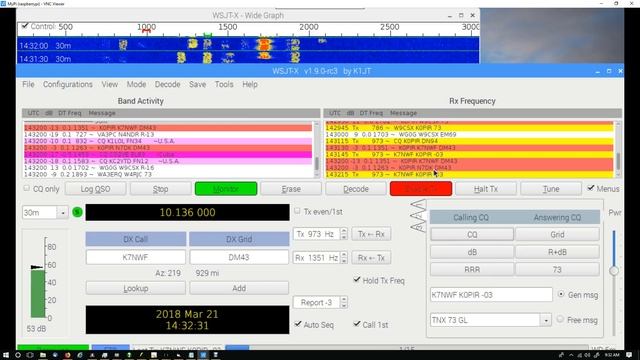Image resolution: width=640 pixels, height=360 pixels.
Task: Show hidden system tray icons chevron
Action: coord(571,355)
